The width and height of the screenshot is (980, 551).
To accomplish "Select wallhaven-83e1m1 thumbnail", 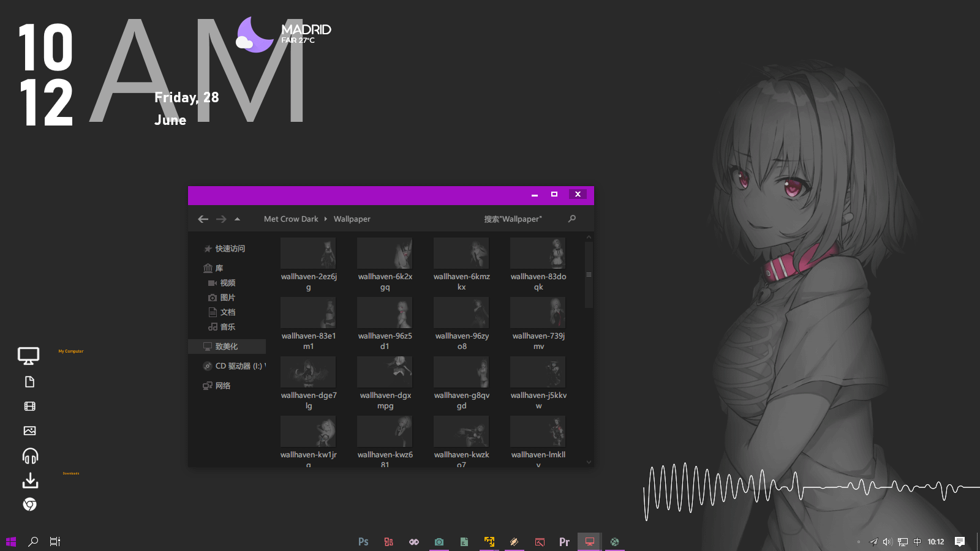I will pyautogui.click(x=308, y=313).
